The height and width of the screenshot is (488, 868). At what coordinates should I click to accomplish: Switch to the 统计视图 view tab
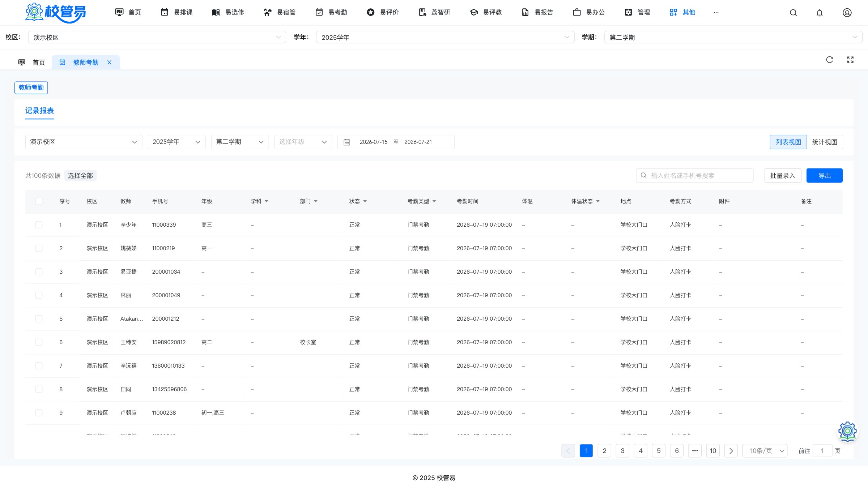[x=825, y=142]
